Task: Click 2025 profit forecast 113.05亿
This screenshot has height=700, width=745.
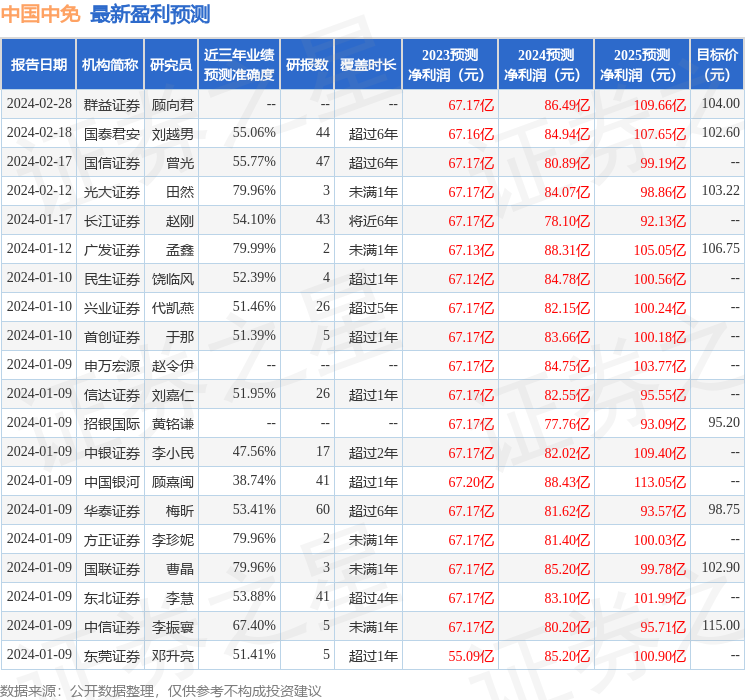Action: pyautogui.click(x=660, y=482)
